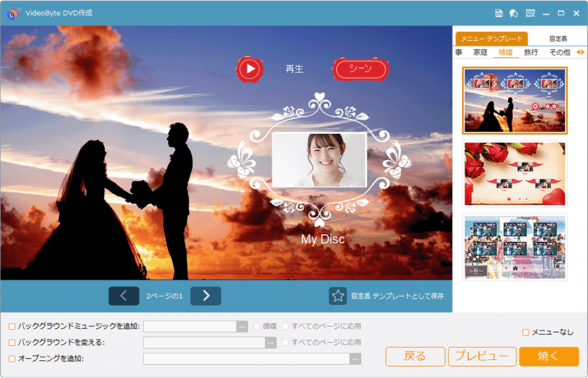This screenshot has width=588, height=378.
Task: Go to next page with the right arrow
Action: 206,296
